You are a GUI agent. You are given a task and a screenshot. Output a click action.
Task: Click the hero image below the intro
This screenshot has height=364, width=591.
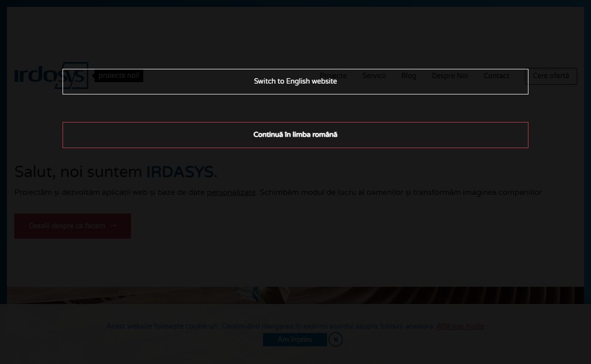click(x=295, y=295)
